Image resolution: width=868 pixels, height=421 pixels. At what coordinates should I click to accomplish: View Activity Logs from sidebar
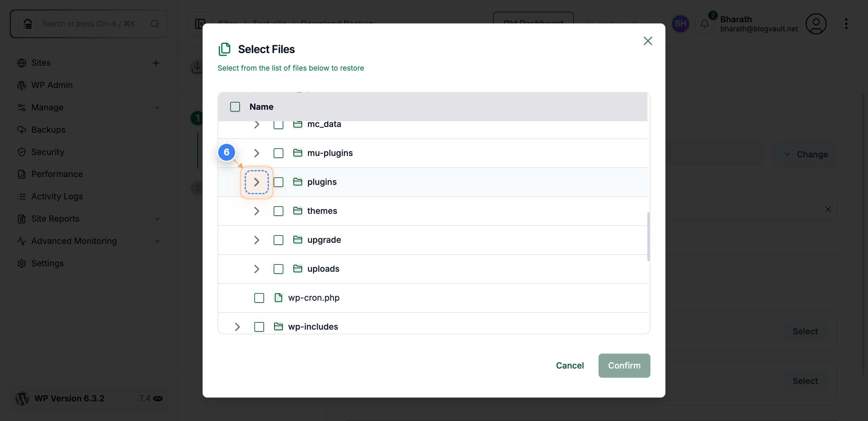57,196
